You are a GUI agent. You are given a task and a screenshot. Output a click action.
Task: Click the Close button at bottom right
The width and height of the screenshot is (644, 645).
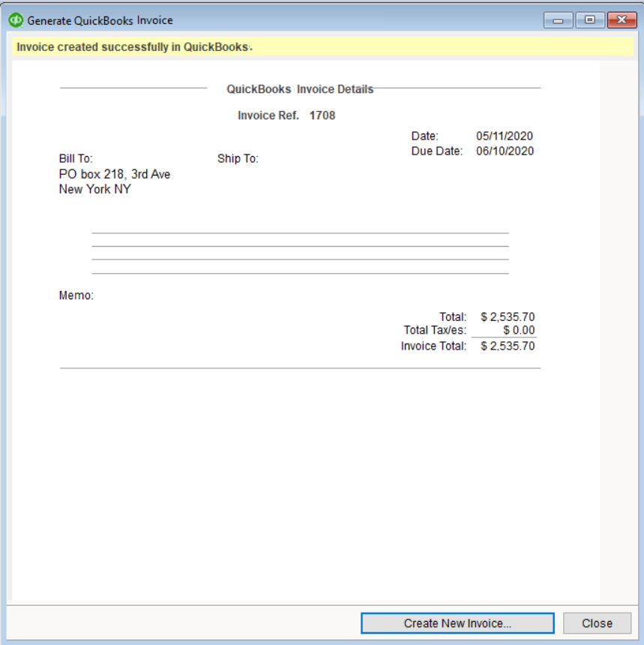[597, 623]
